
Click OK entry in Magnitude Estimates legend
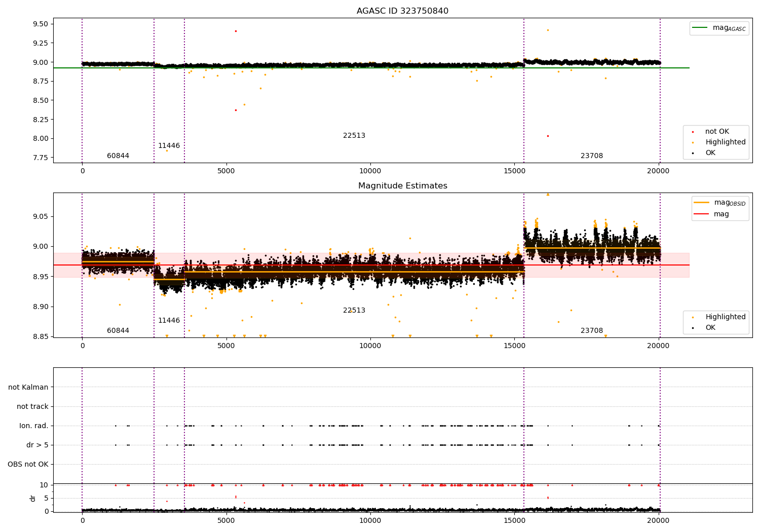710,328
